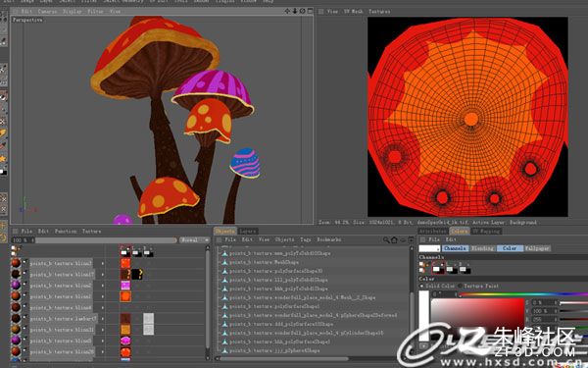Click the Wallpaper button in Colors panel

pyautogui.click(x=537, y=248)
